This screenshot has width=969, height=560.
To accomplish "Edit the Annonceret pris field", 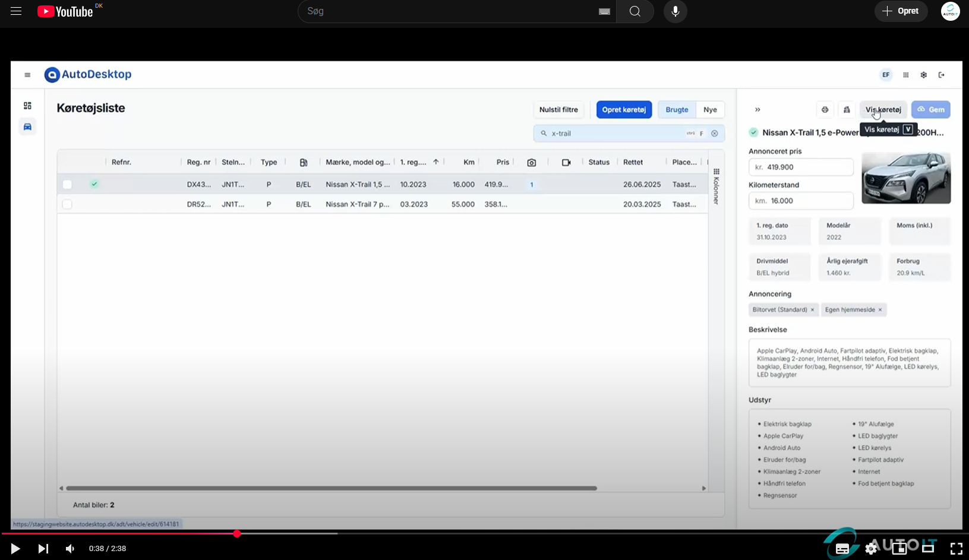I will tap(801, 167).
